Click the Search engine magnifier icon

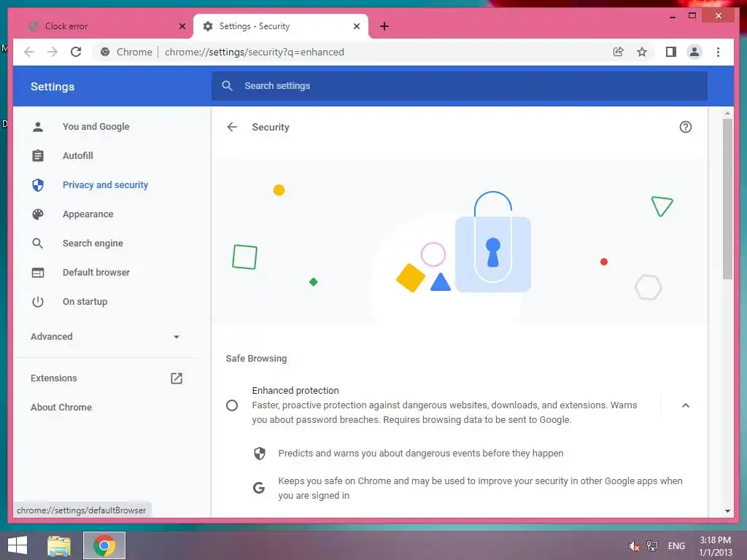[38, 244]
